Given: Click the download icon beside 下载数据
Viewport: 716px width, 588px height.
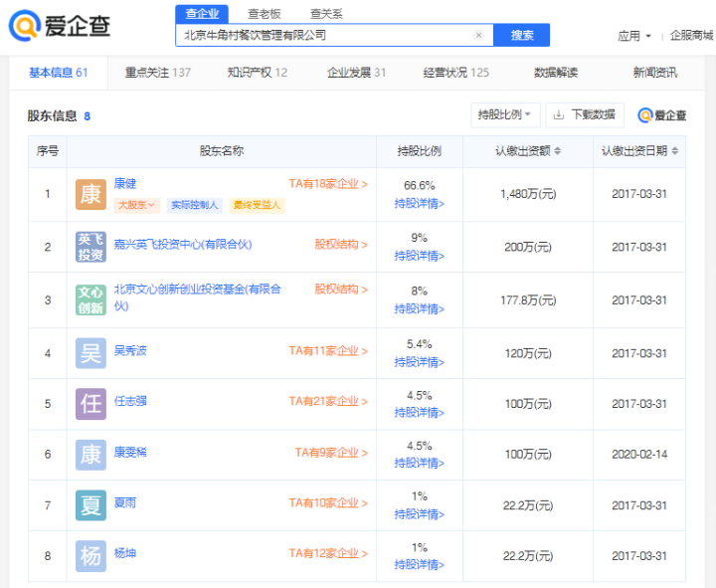Looking at the screenshot, I should [559, 114].
